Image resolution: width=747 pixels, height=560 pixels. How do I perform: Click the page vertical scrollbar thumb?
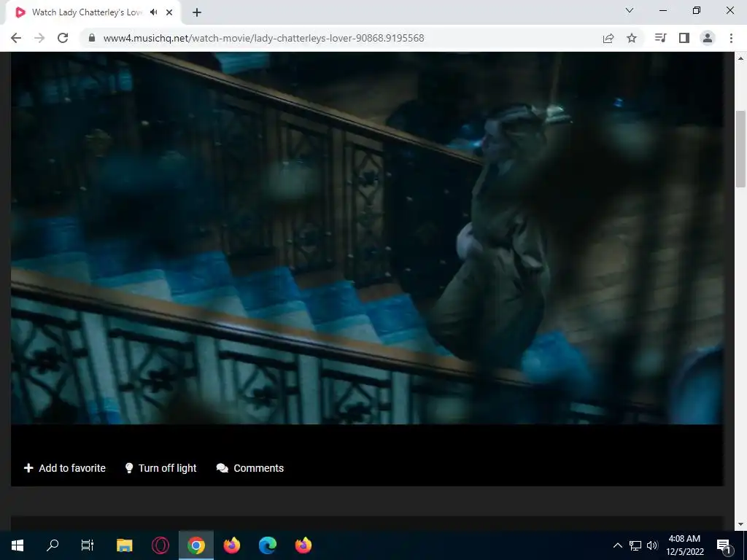point(740,149)
